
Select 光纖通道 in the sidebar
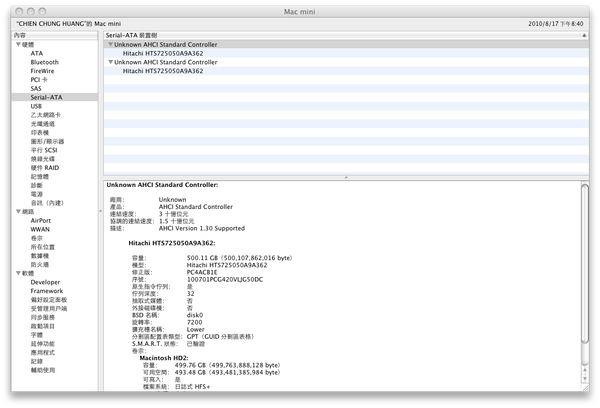point(42,124)
